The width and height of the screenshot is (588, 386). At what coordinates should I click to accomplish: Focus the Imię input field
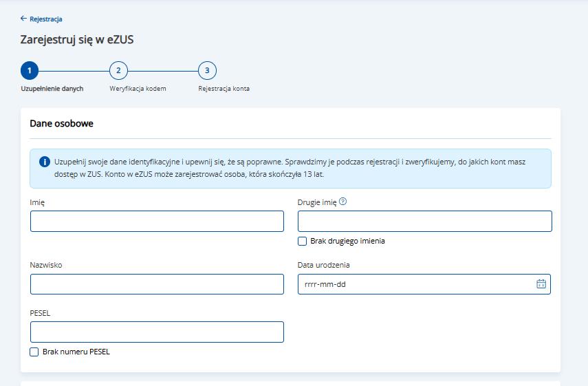tap(157, 221)
